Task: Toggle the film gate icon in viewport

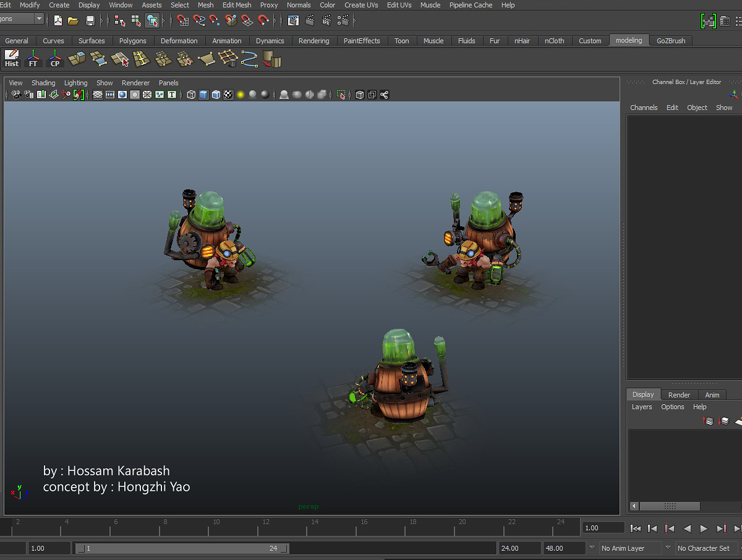Action: [110, 95]
